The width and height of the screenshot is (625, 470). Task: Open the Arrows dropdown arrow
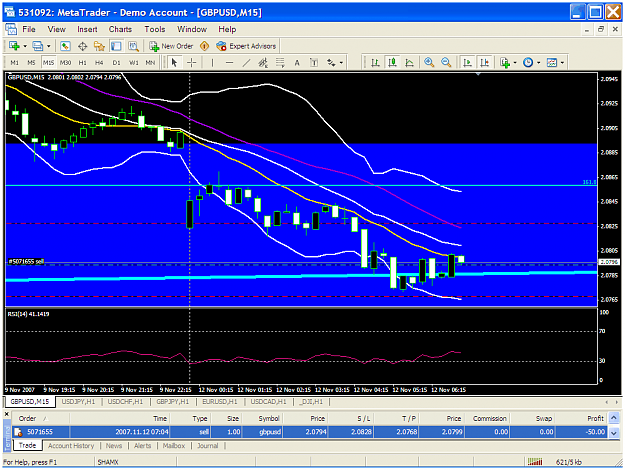point(342,63)
